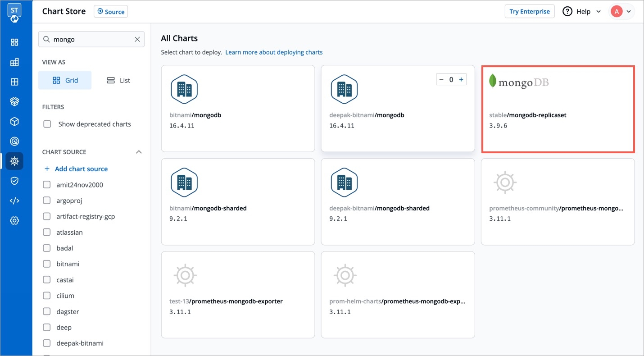Image resolution: width=644 pixels, height=356 pixels.
Task: Open Global Configurations gear icon in the sidebar
Action: tap(14, 220)
